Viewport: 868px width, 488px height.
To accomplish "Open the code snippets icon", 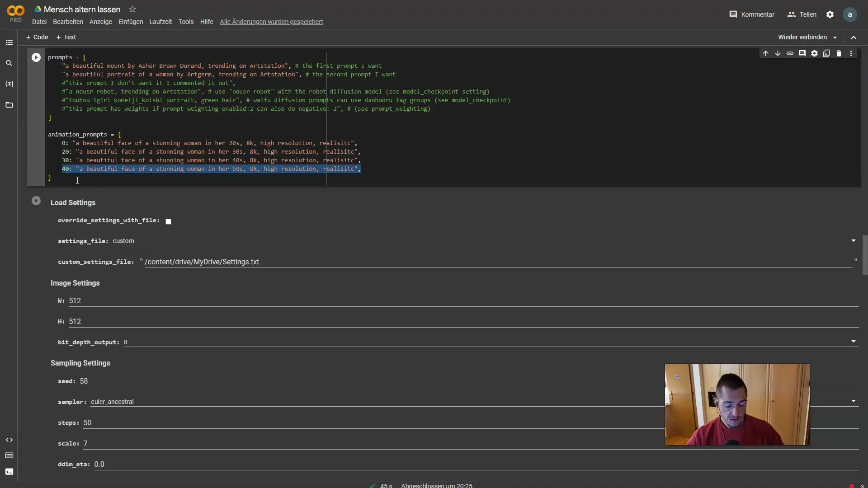I will (9, 440).
